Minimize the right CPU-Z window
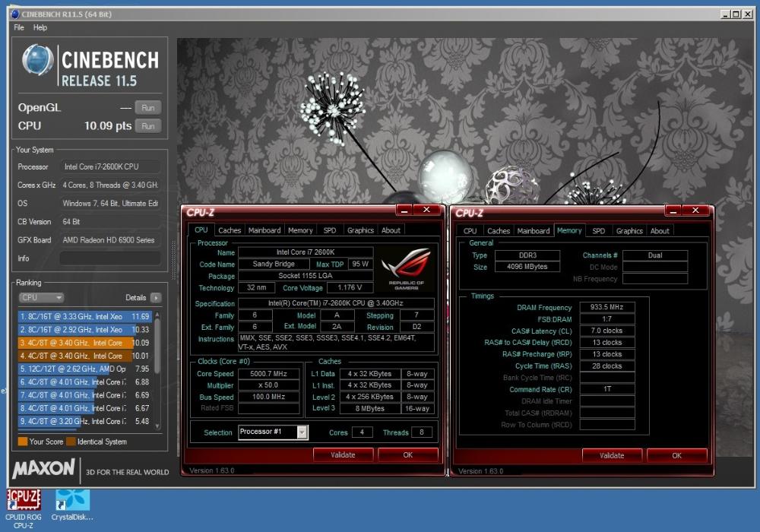760x532 pixels. pyautogui.click(x=673, y=211)
